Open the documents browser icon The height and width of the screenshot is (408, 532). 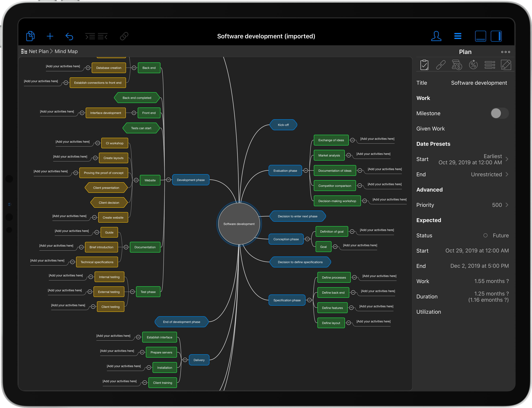[30, 36]
